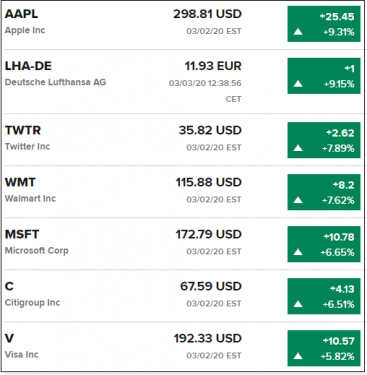
Task: Click the Apple price 298.81 USD
Action: coord(207,14)
